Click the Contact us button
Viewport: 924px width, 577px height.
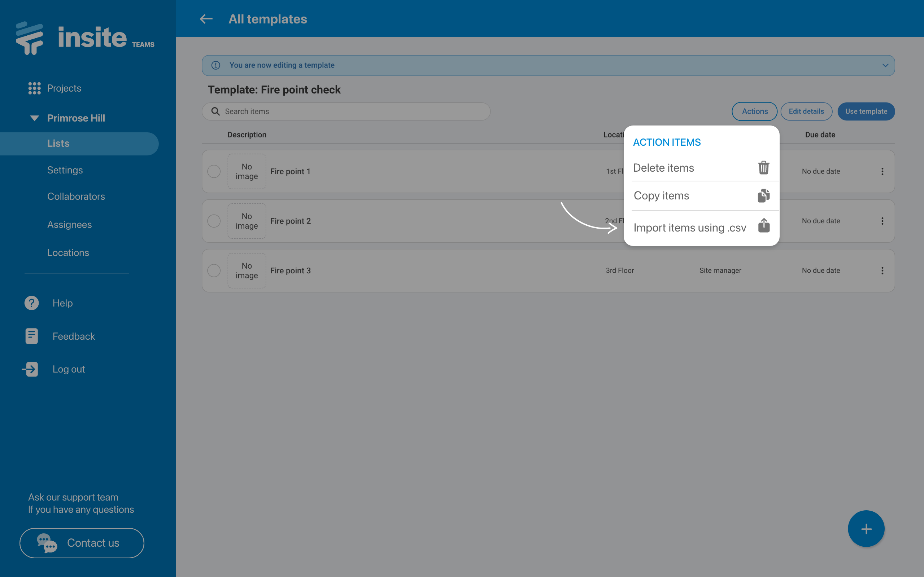click(82, 543)
